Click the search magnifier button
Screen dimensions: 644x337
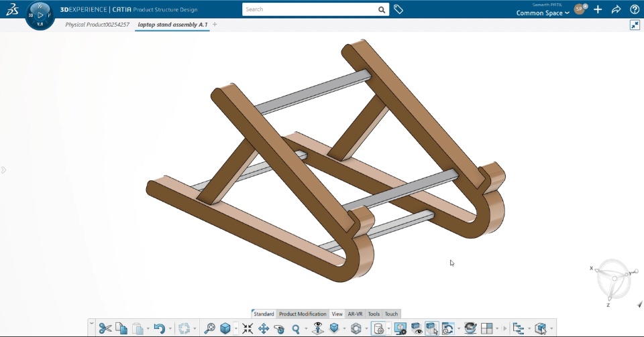tap(382, 9)
